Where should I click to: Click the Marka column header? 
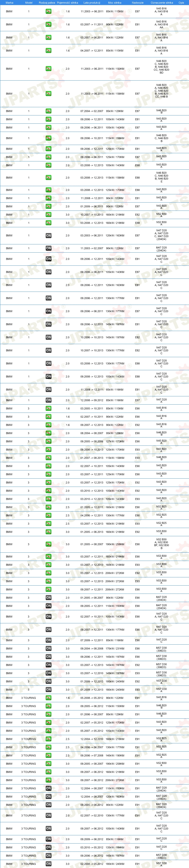[9, 3]
